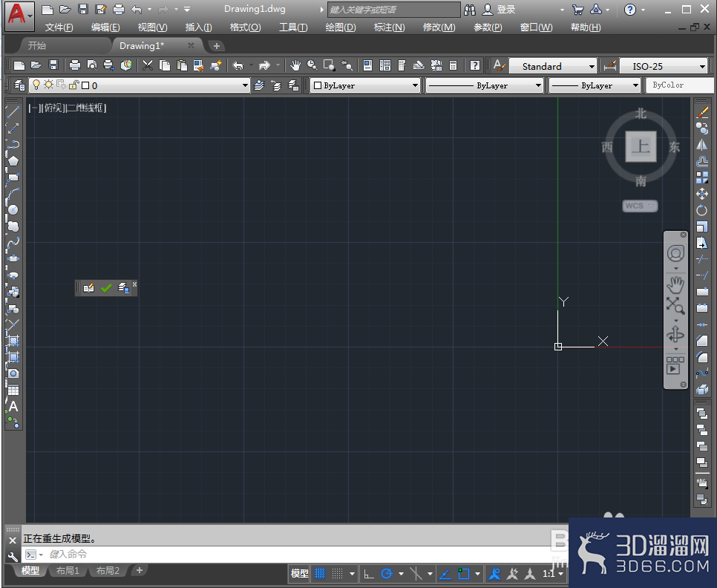Select the Circle draw tool
The image size is (717, 588).
[13, 210]
